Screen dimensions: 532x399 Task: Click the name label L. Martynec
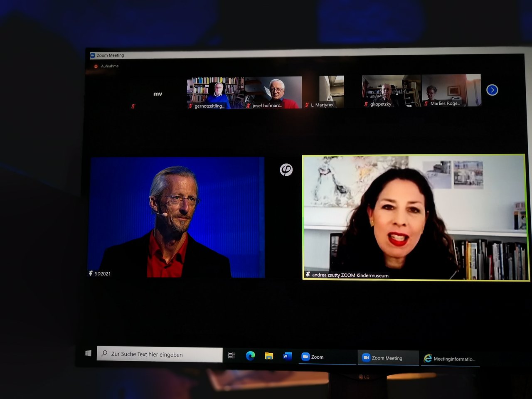[x=323, y=105]
